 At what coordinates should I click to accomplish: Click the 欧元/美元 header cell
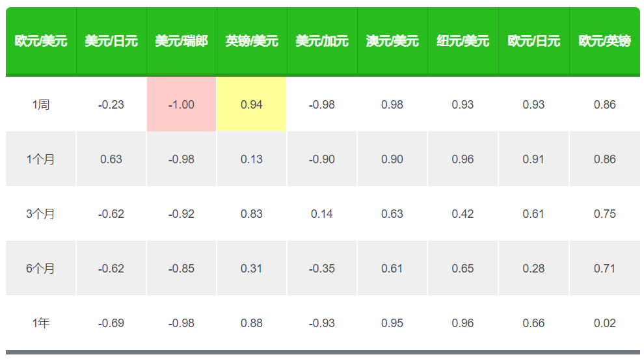coord(41,41)
